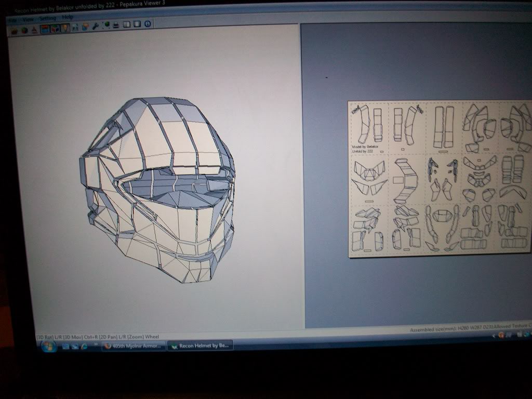Image resolution: width=532 pixels, height=399 pixels.
Task: Click the Open file icon in toolbar
Action: click(15, 31)
